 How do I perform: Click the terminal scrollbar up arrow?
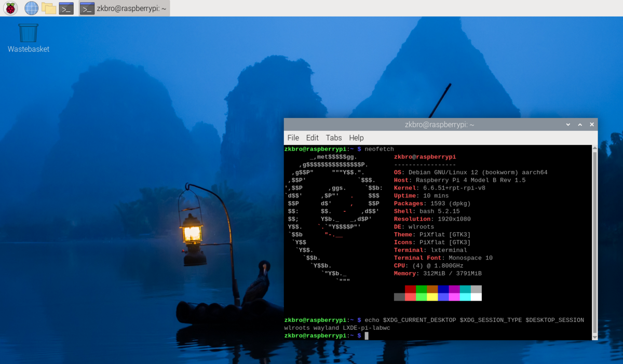click(x=595, y=149)
